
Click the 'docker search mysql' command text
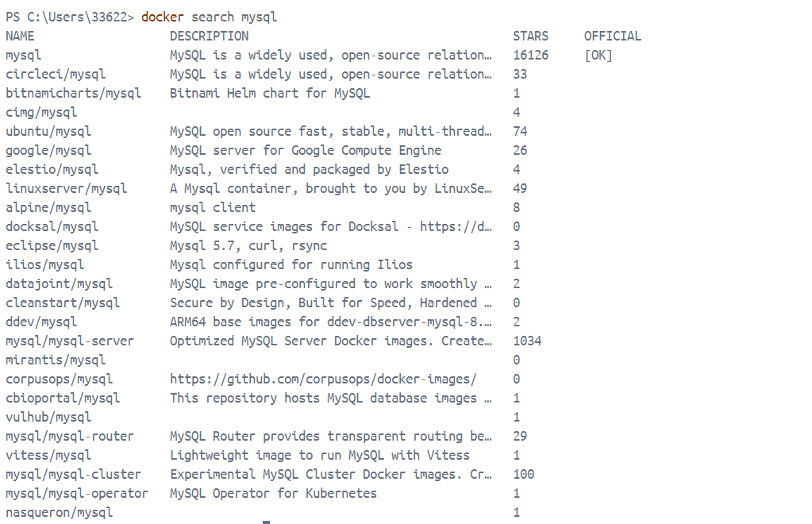pos(210,17)
